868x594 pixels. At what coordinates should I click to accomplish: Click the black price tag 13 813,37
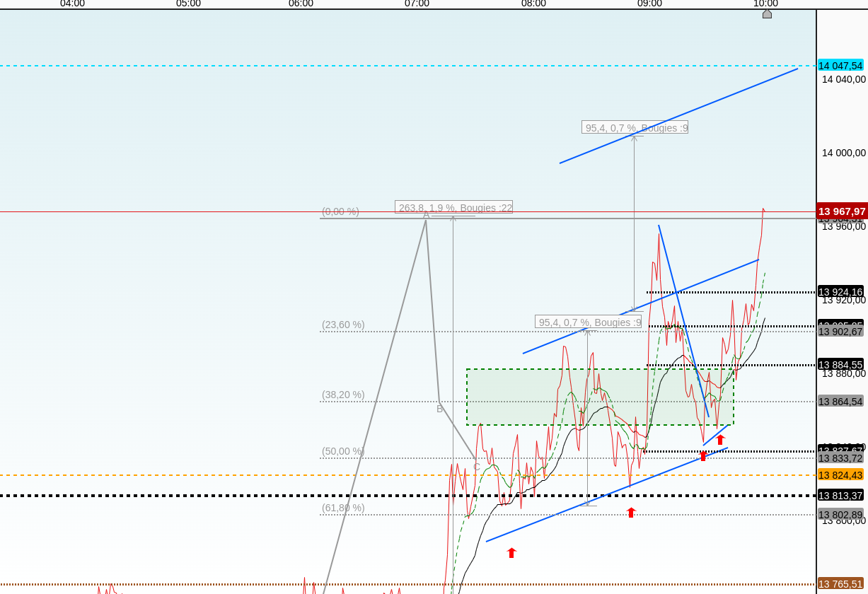pyautogui.click(x=840, y=495)
